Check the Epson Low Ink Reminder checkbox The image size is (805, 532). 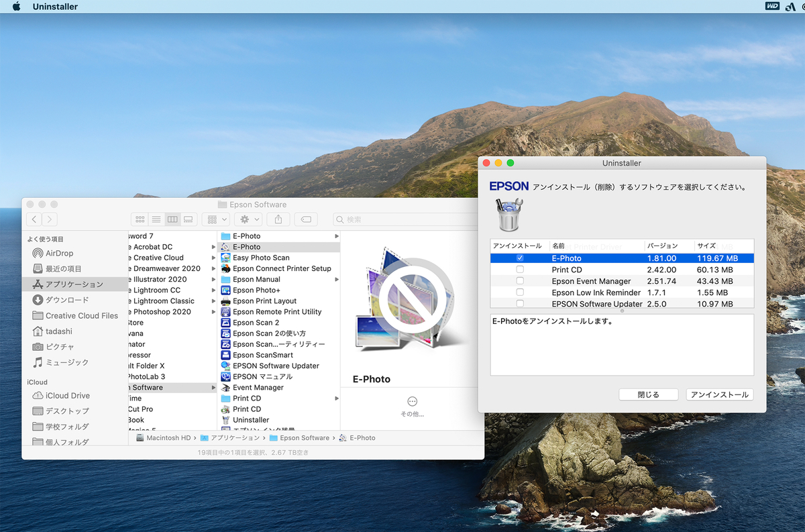520,292
